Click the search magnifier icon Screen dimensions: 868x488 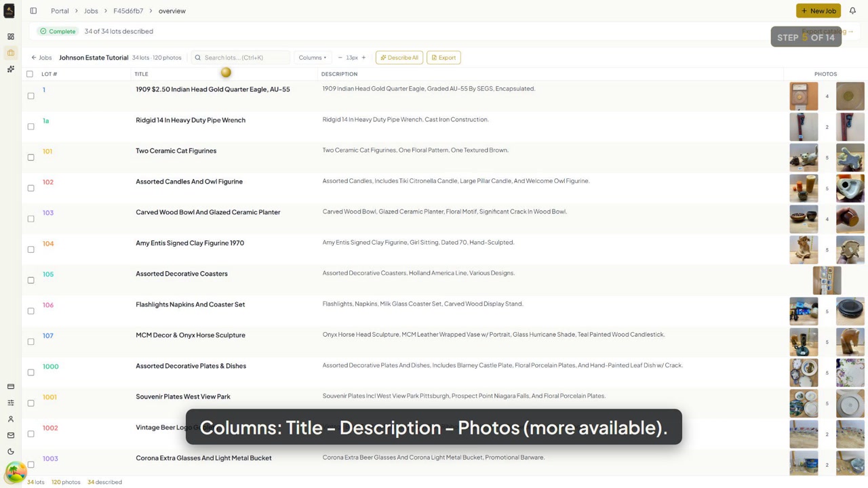click(198, 58)
